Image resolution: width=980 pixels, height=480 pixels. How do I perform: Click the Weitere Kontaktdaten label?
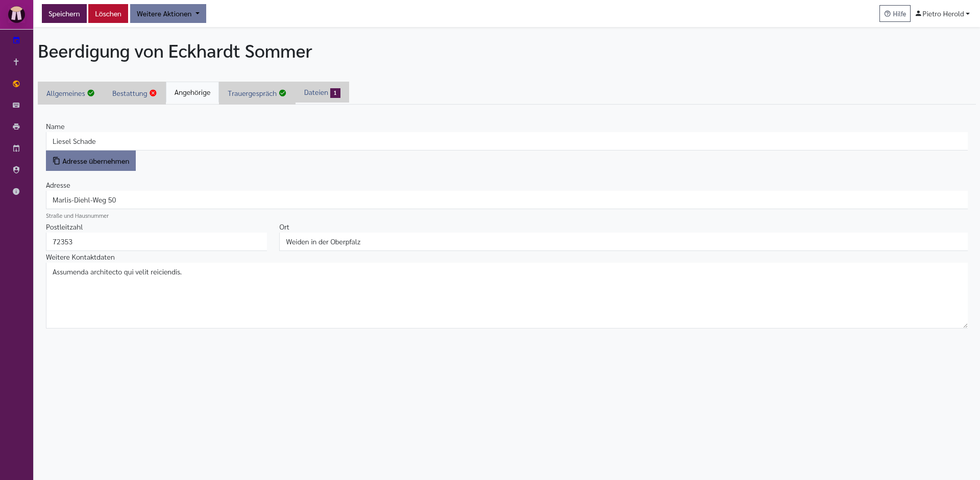pyautogui.click(x=80, y=257)
